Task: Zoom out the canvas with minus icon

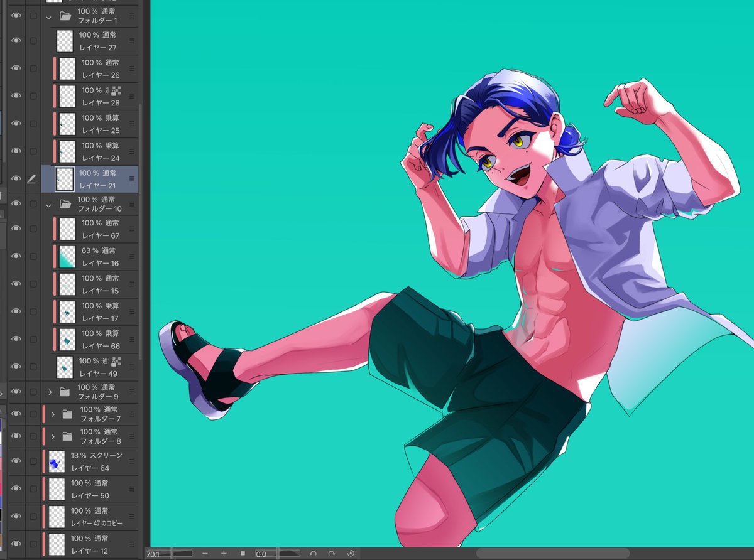Action: point(205,554)
